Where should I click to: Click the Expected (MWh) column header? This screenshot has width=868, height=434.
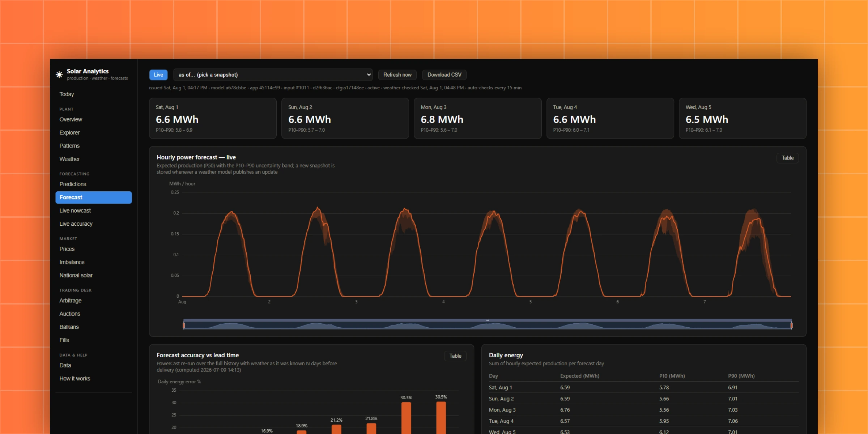(580, 376)
